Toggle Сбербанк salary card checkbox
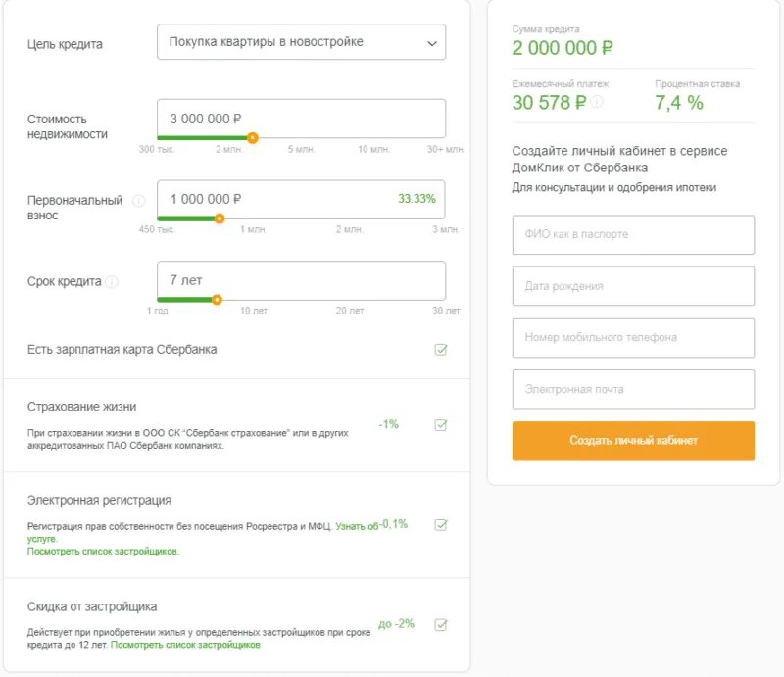Image resolution: width=784 pixels, height=677 pixels. tap(441, 350)
